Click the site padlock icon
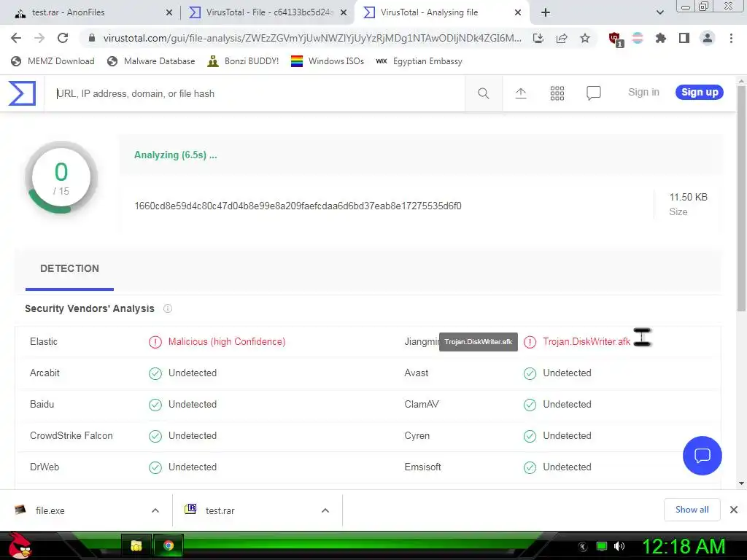This screenshot has width=747, height=560. coord(91,38)
